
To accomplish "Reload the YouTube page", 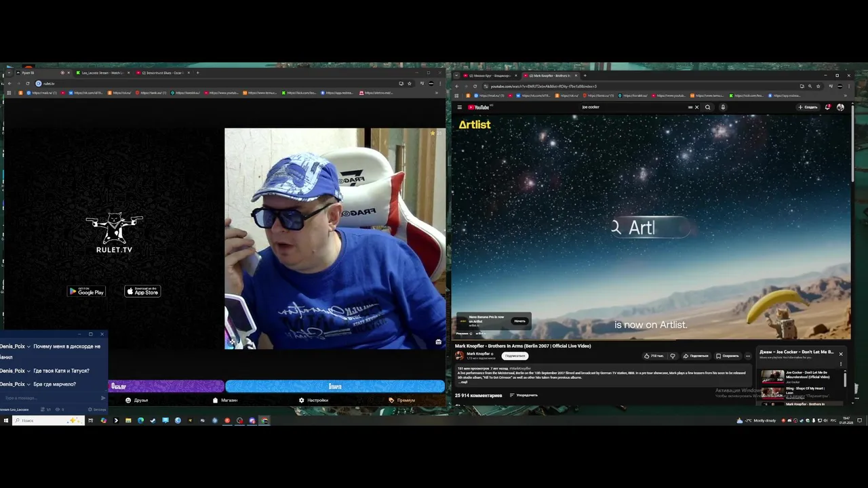I will pos(475,86).
